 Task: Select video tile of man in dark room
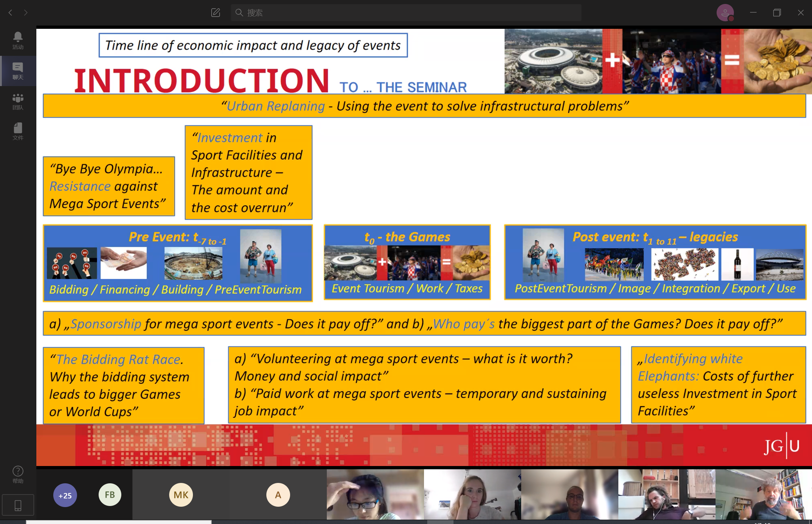(570, 494)
